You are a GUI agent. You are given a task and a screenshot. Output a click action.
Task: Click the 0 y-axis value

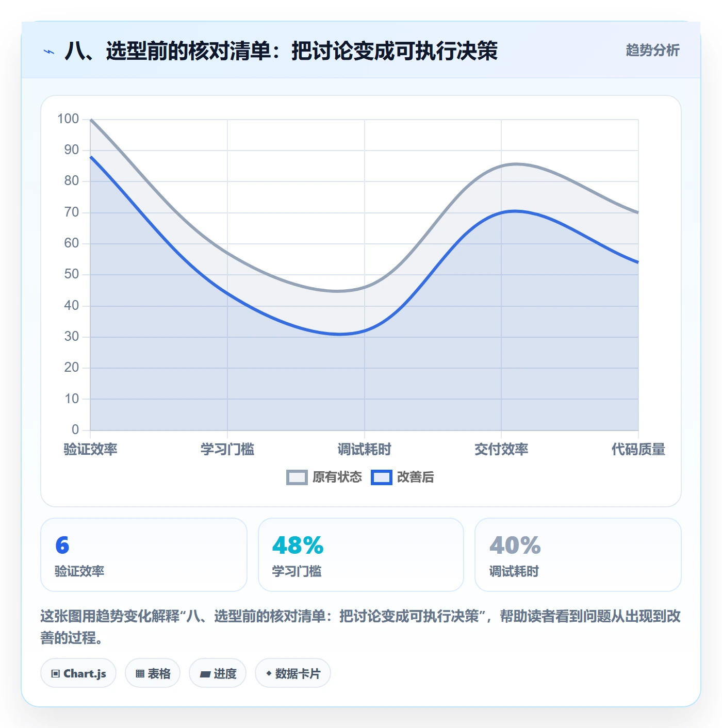(x=75, y=429)
